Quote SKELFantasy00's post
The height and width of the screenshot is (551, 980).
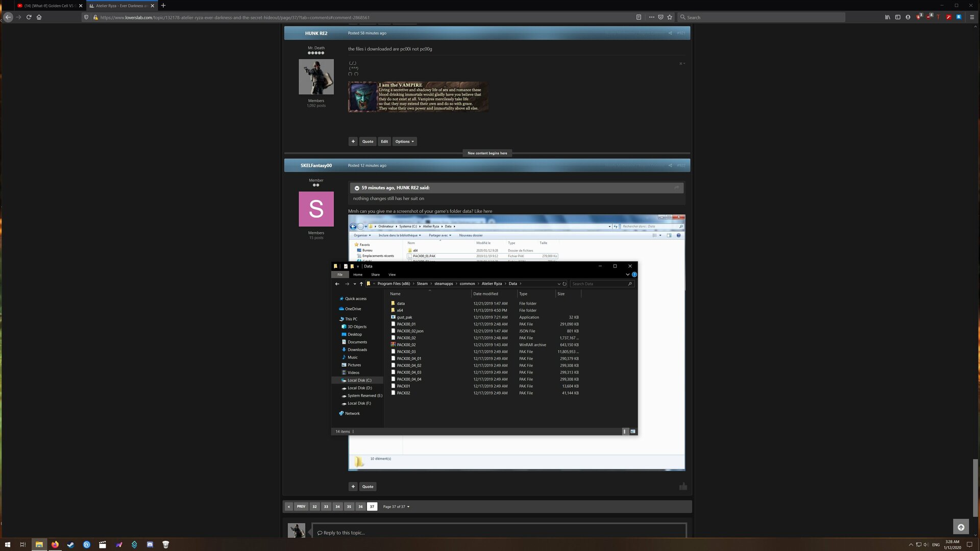tap(367, 486)
